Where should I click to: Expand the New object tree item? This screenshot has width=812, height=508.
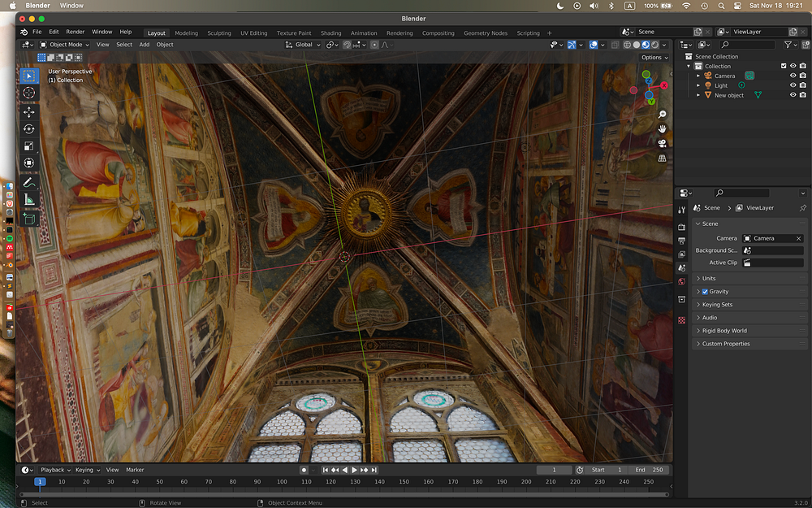pyautogui.click(x=698, y=95)
